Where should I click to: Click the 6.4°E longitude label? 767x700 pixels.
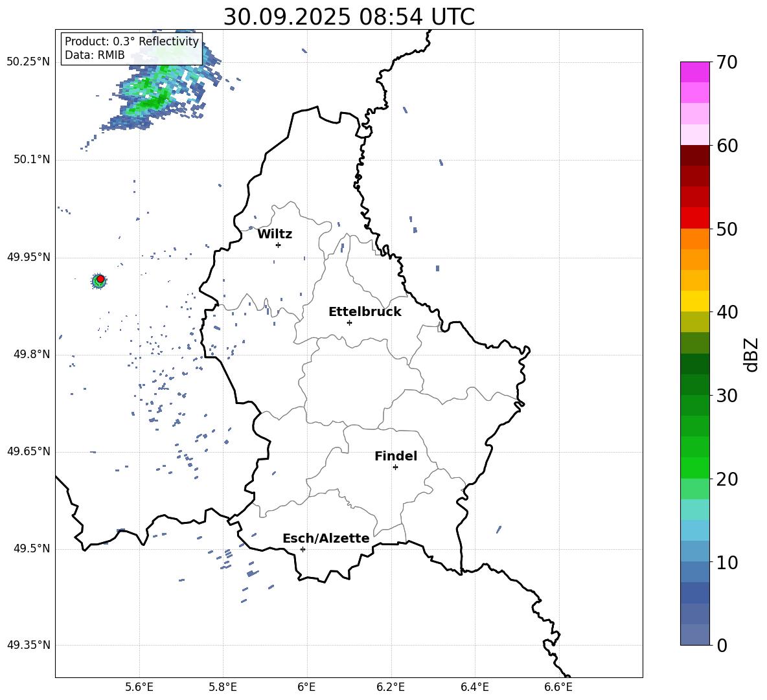[x=474, y=687]
